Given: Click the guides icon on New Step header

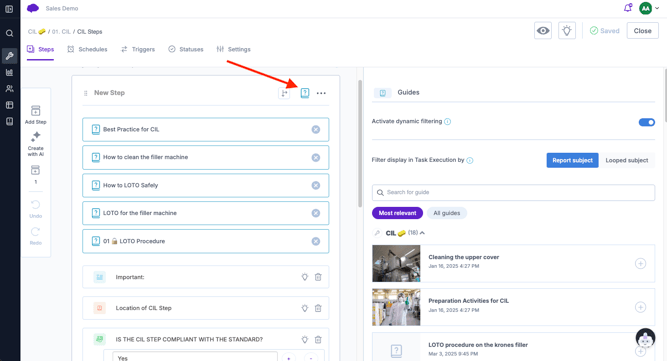Looking at the screenshot, I should point(305,93).
